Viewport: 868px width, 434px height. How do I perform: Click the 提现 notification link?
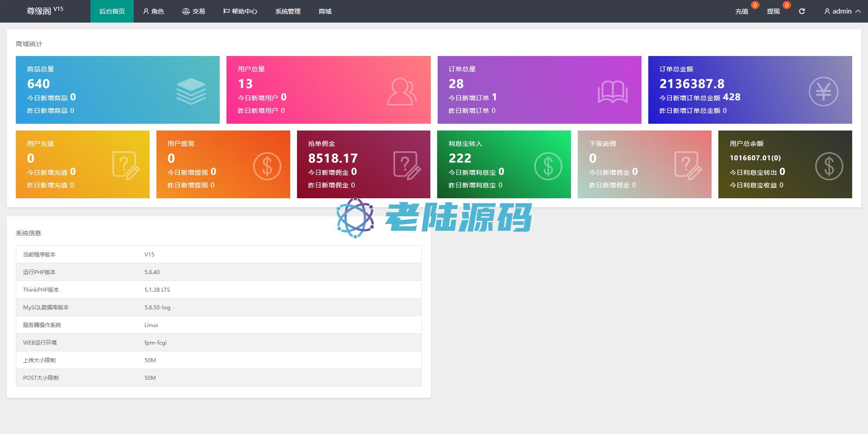[773, 11]
